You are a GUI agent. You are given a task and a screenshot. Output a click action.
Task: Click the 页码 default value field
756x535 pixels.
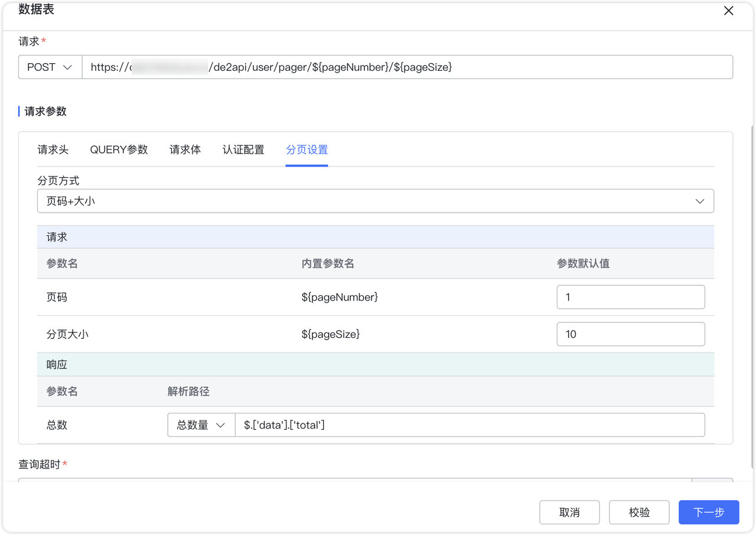tap(631, 297)
